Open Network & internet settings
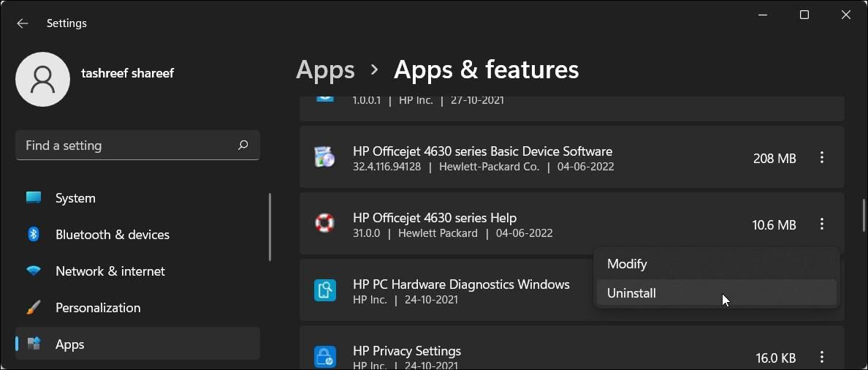This screenshot has height=370, width=868. click(110, 271)
